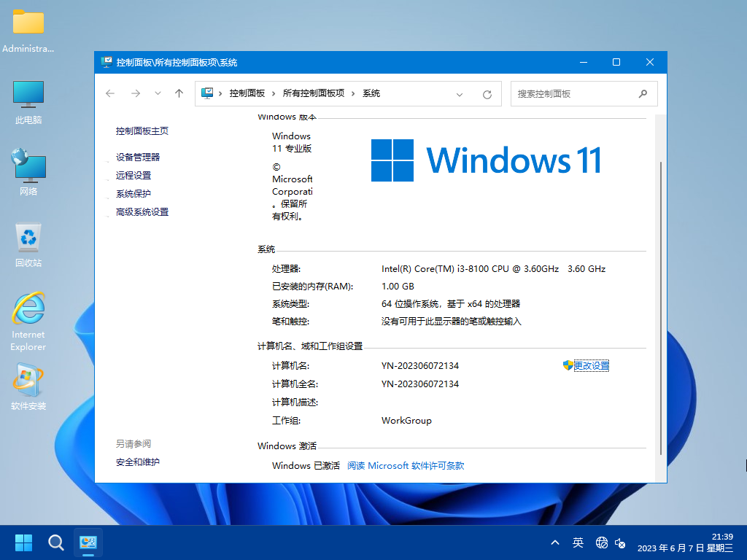
Task: Click 更改设置 link
Action: [x=591, y=365]
